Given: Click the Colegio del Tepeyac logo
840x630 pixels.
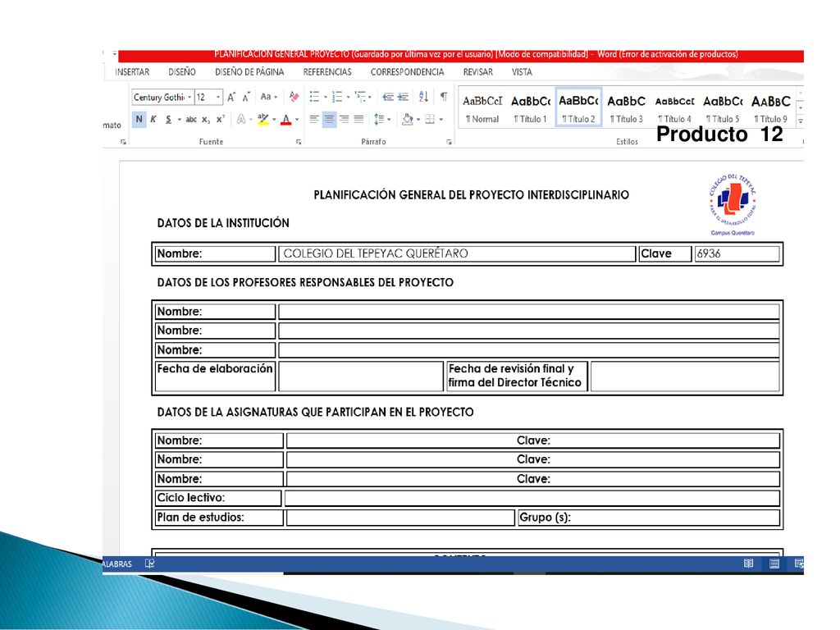Looking at the screenshot, I should pyautogui.click(x=733, y=204).
